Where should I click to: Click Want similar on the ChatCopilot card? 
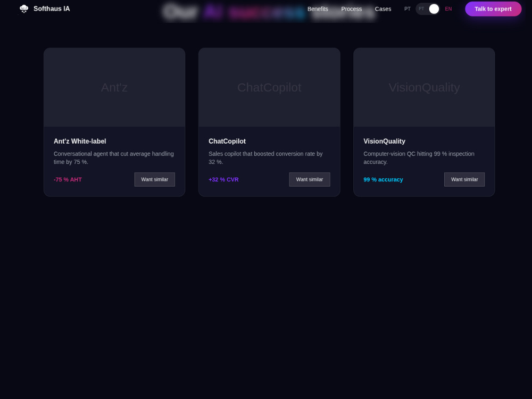310,179
